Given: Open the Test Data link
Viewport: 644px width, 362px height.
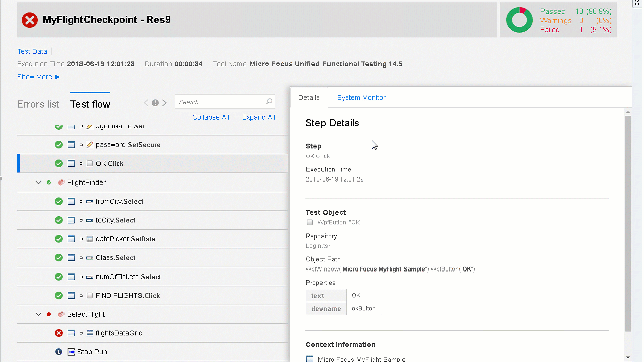Looking at the screenshot, I should click(x=32, y=51).
